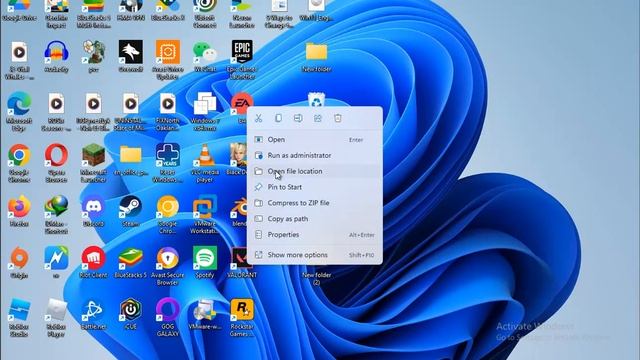Select the red-blue-green Google Chrome shortcut
The width and height of the screenshot is (640, 360).
(x=19, y=155)
